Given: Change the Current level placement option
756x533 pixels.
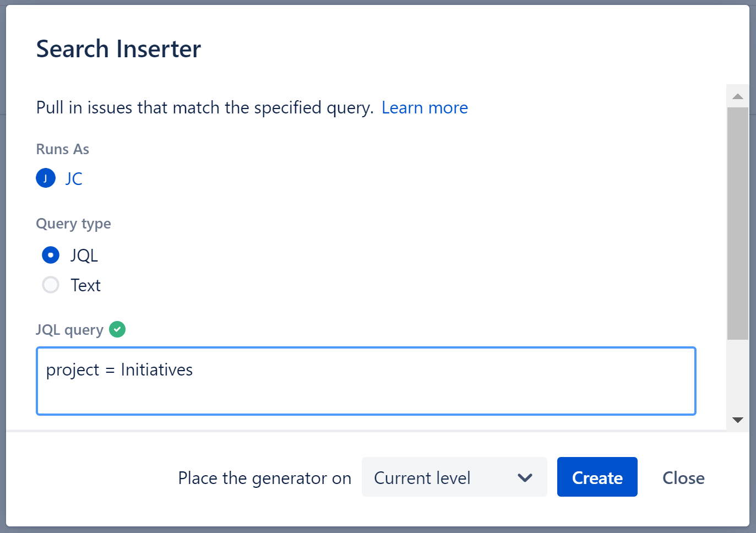Looking at the screenshot, I should [x=454, y=477].
